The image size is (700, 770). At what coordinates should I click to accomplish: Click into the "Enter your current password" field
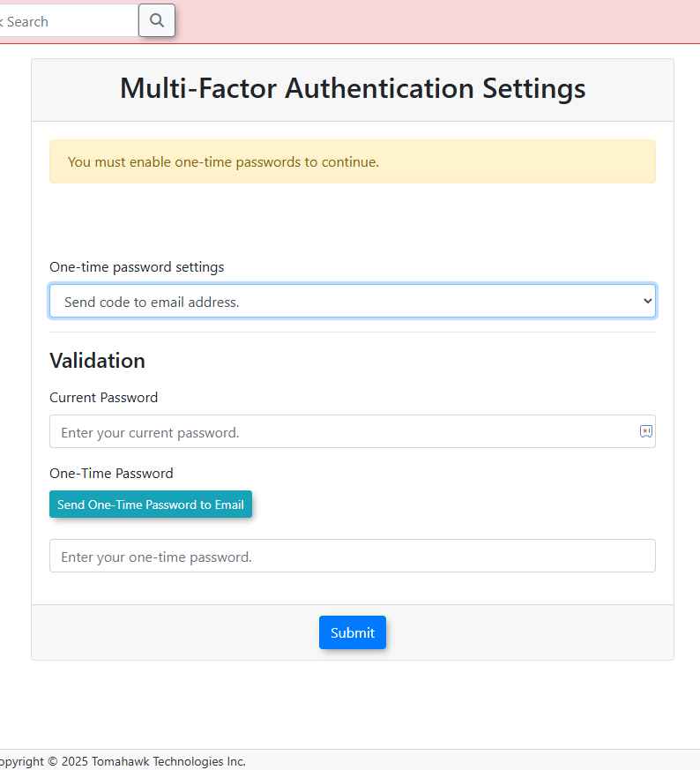click(x=335, y=432)
